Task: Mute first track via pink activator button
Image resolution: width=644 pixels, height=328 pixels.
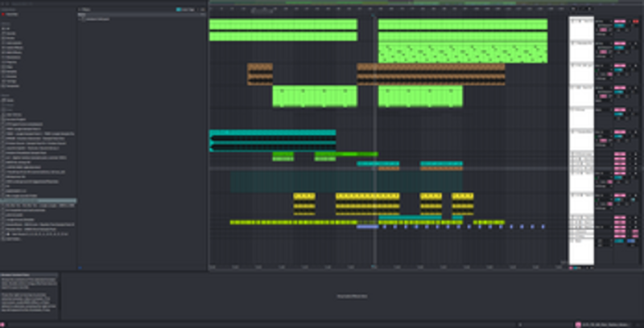Action: coord(620,22)
